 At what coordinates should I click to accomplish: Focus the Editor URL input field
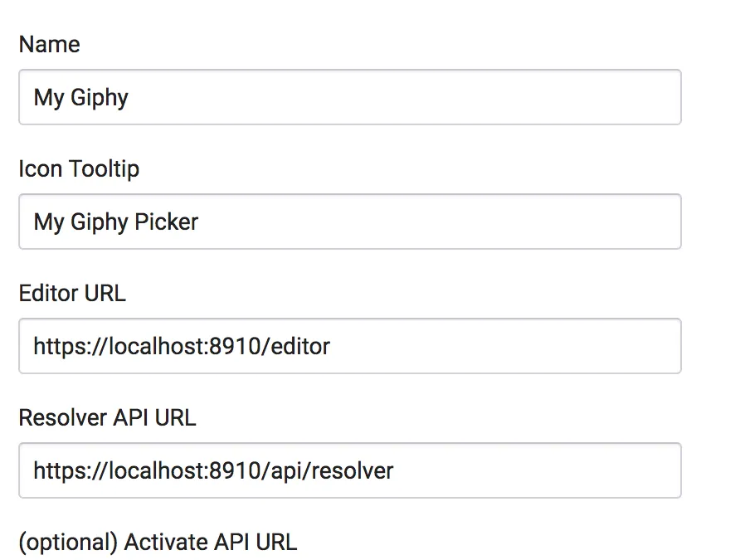tap(350, 346)
